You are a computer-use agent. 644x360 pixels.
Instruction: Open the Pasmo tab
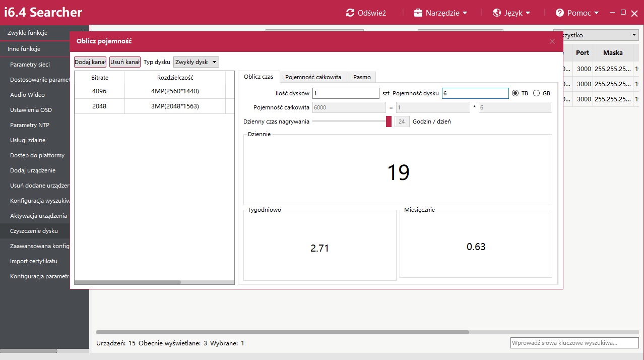tap(362, 77)
